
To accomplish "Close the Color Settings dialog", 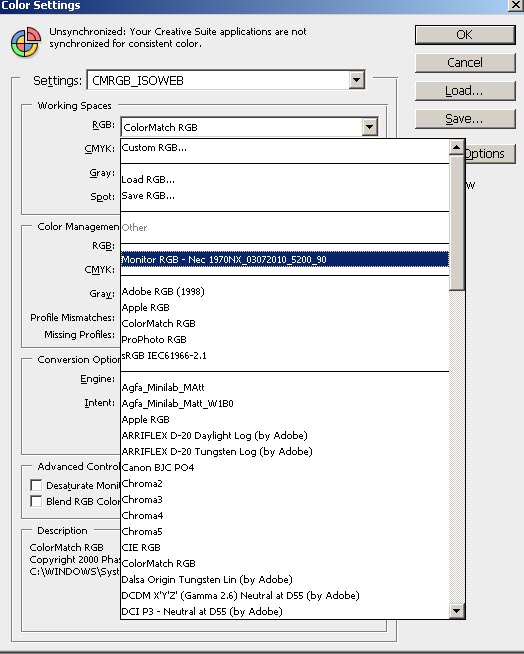I will coord(516,5).
